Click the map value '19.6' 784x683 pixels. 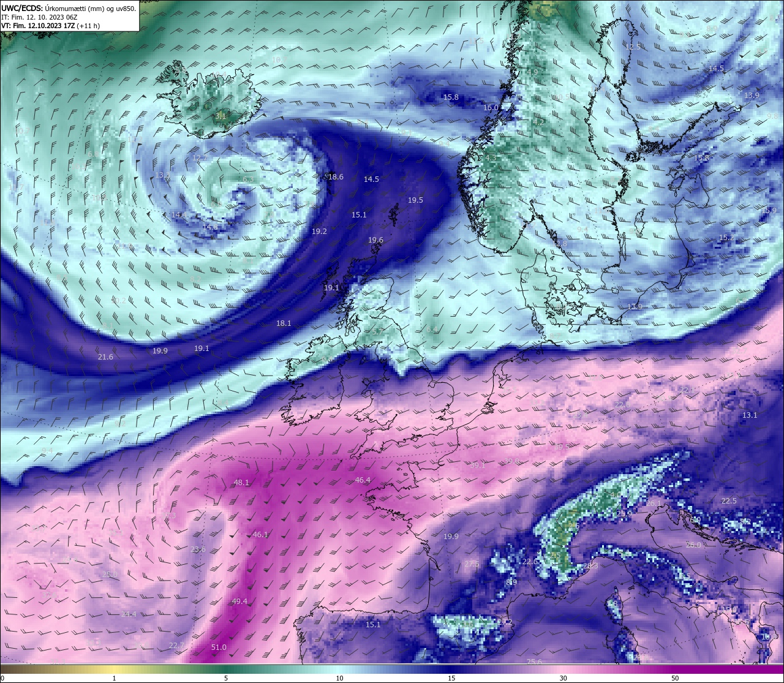(375, 240)
